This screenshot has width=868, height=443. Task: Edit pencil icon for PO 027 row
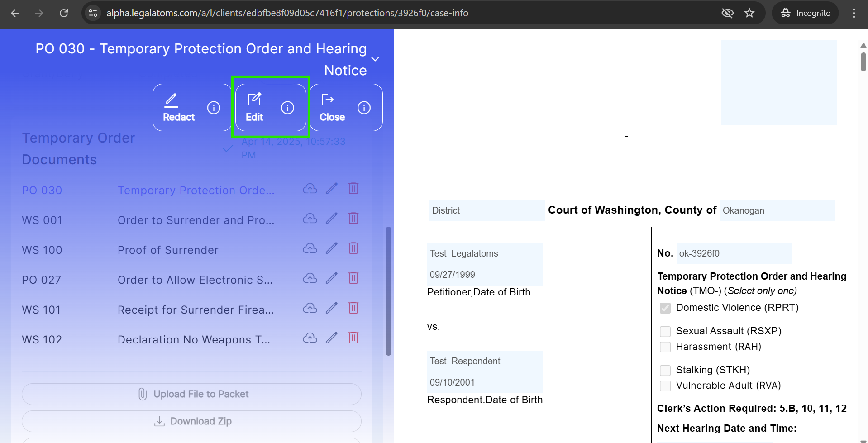tap(332, 278)
